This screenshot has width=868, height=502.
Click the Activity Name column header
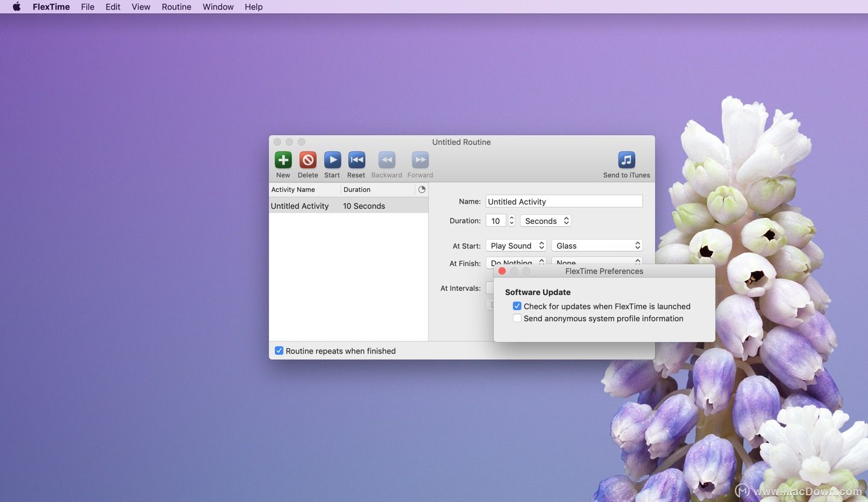click(304, 189)
